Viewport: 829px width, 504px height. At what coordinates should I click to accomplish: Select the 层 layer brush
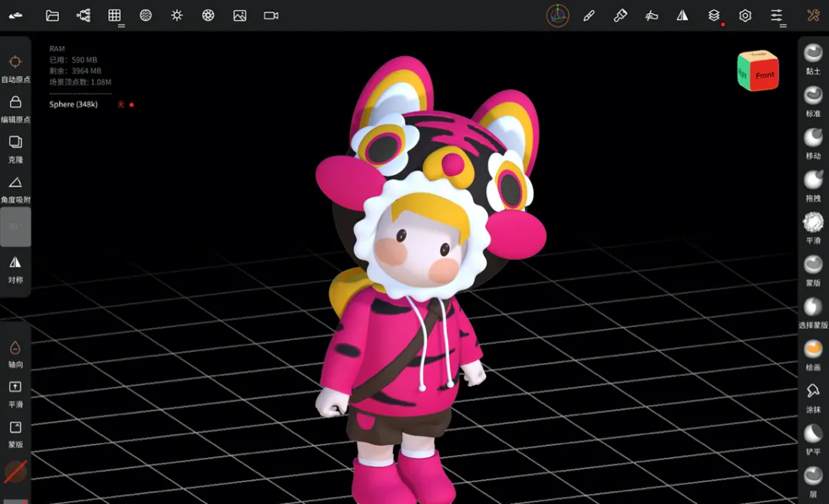[x=813, y=482]
